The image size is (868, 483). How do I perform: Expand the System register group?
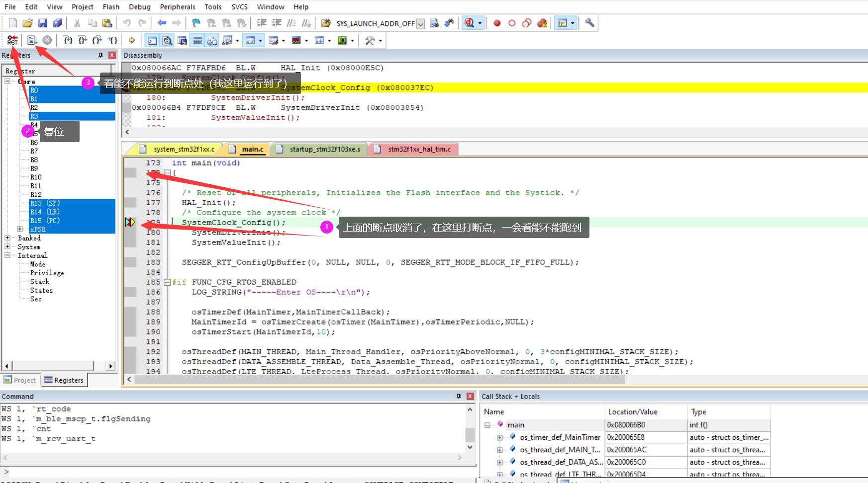7,246
